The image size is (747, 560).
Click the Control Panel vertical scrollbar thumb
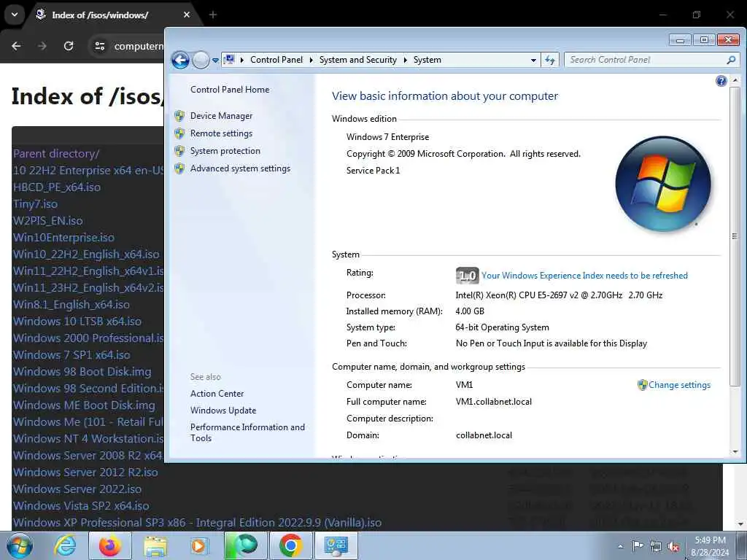(735, 236)
